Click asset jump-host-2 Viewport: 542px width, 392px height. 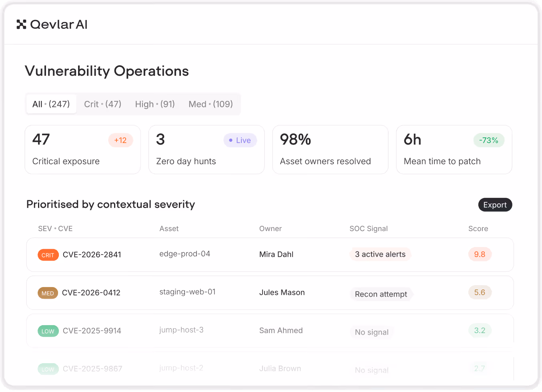pos(181,368)
